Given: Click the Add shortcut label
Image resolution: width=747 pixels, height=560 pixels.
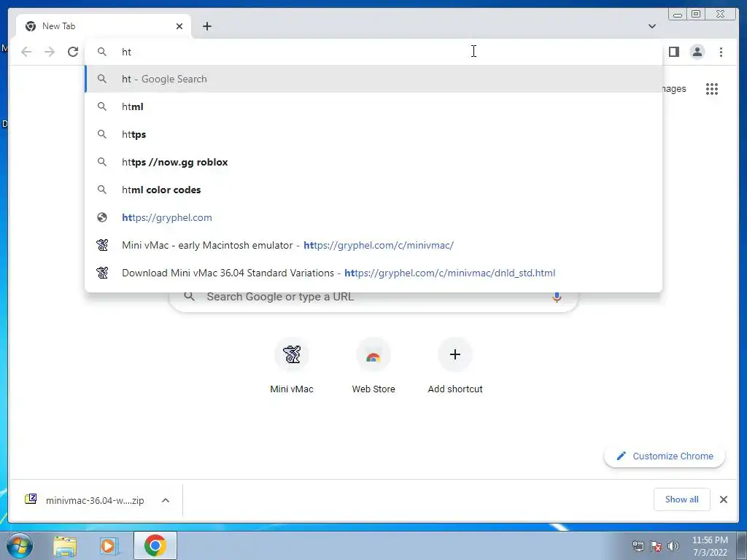Looking at the screenshot, I should [455, 389].
